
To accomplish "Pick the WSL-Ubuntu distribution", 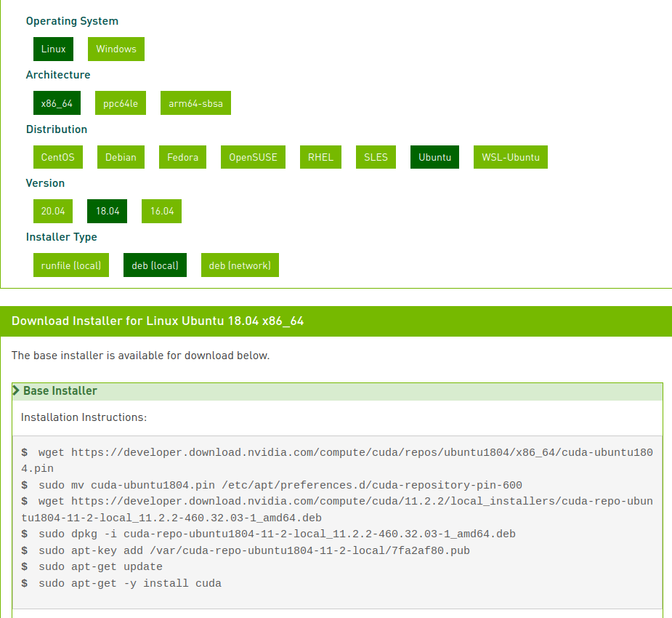I will [x=511, y=157].
